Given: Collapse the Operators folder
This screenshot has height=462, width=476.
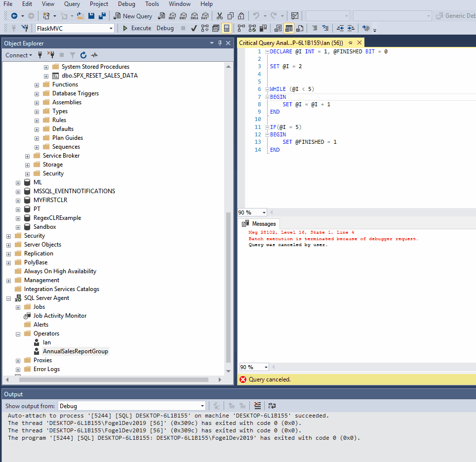Looking at the screenshot, I should tap(18, 334).
